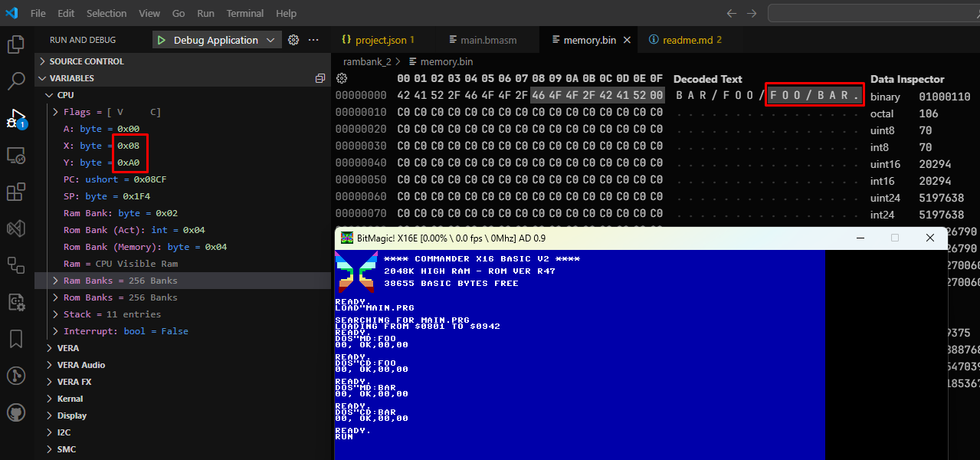Close the memory.bin tab
Screen dimensions: 980x460
pos(627,40)
